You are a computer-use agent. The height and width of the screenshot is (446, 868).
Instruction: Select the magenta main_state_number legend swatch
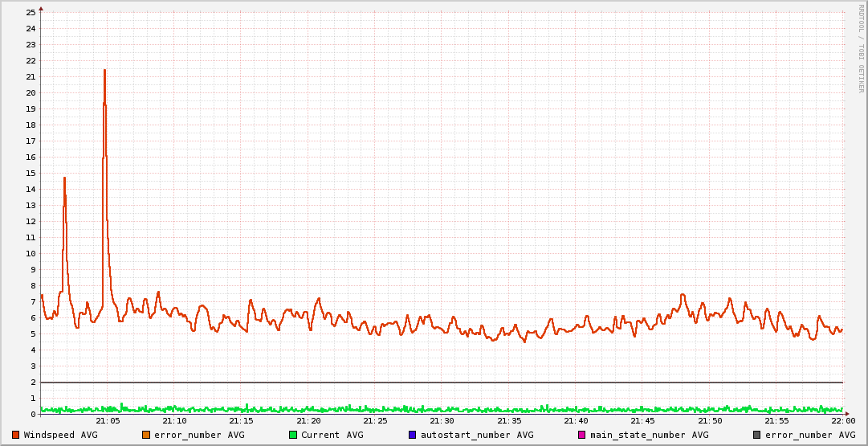582,435
